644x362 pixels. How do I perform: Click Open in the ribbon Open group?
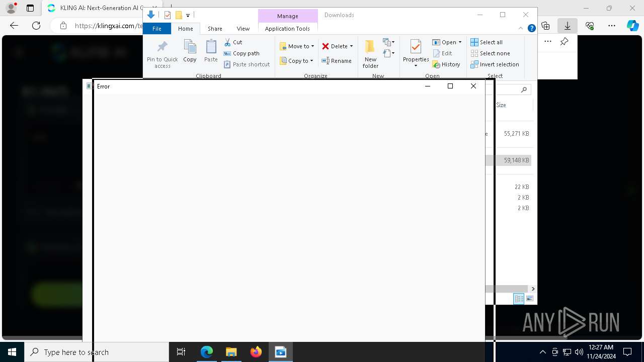pos(444,42)
